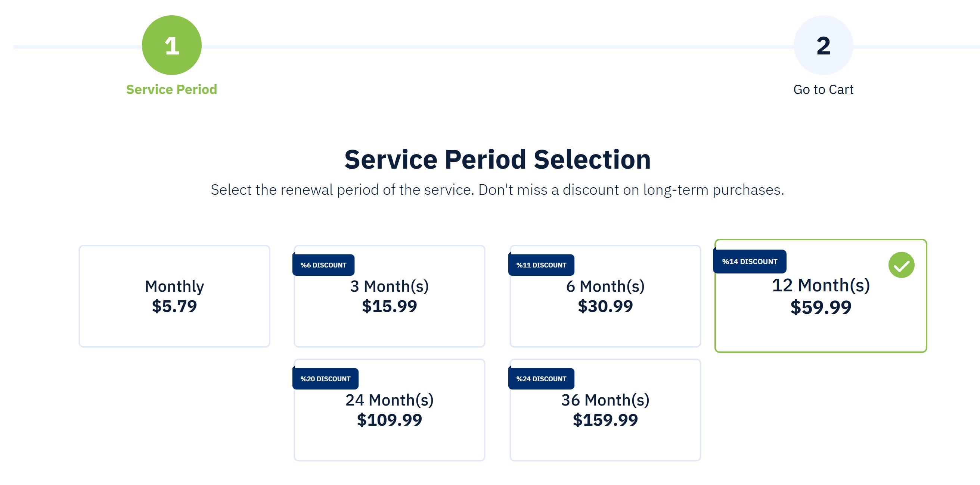Click the step 2 circle
The image size is (980, 485).
[823, 45]
